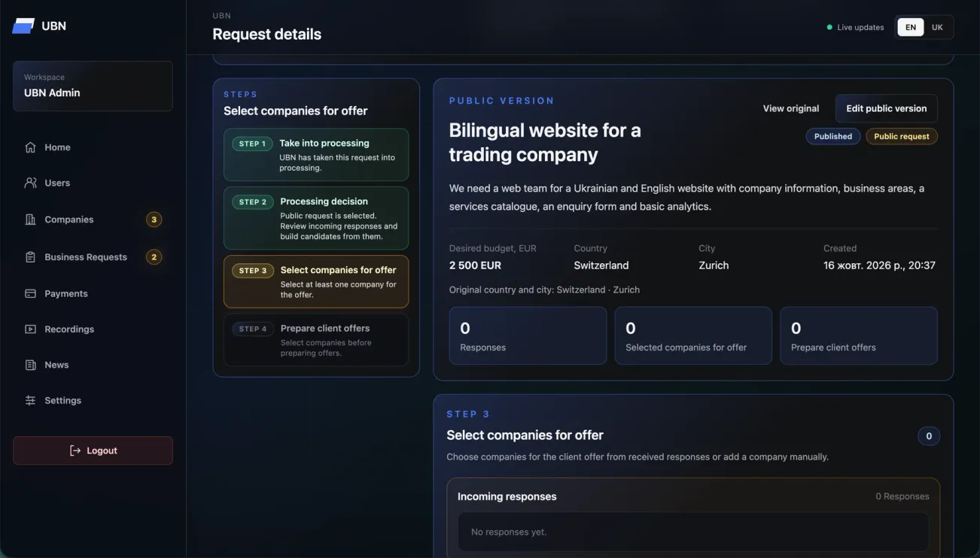Screen dimensions: 980x558
Task: Click the '2 500 EUR' budget value
Action: tap(475, 265)
